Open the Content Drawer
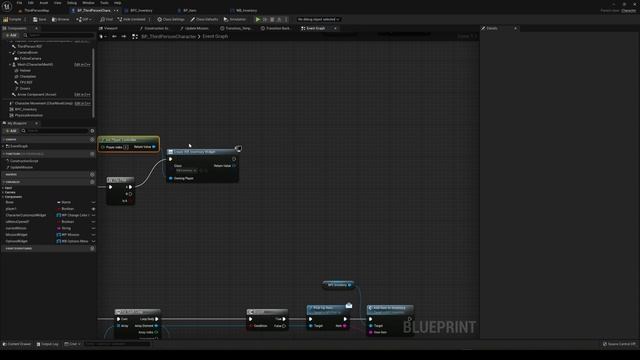Viewport: 640px width, 360px height. tap(17, 344)
